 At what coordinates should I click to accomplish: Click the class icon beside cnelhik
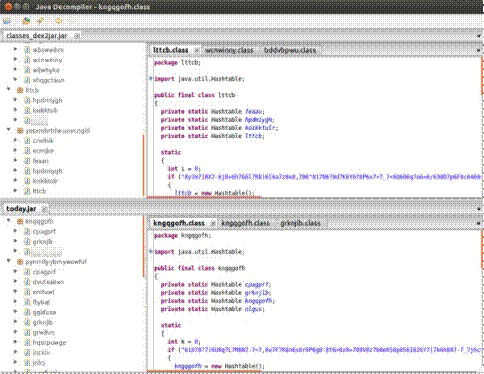pyautogui.click(x=27, y=141)
